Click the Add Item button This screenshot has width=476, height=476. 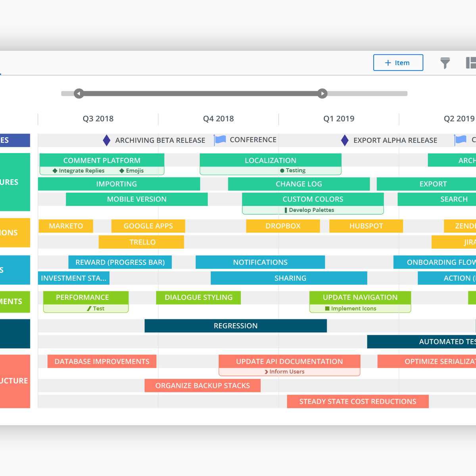[x=398, y=63]
